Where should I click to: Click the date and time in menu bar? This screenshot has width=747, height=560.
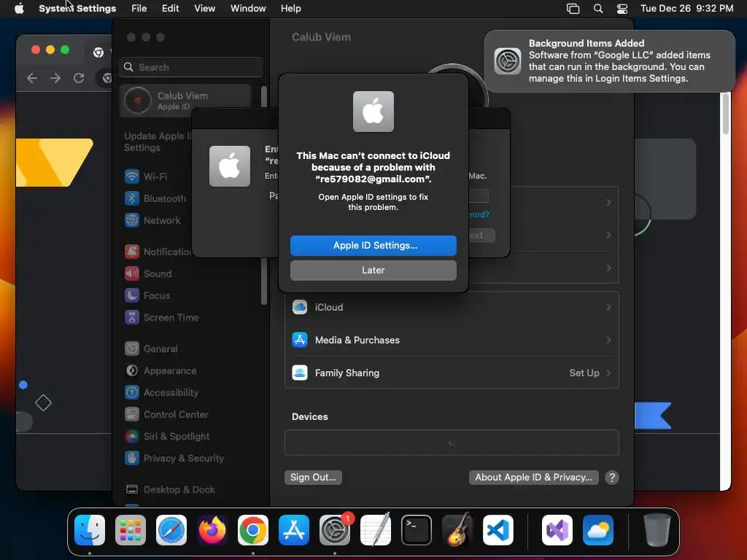click(x=686, y=9)
